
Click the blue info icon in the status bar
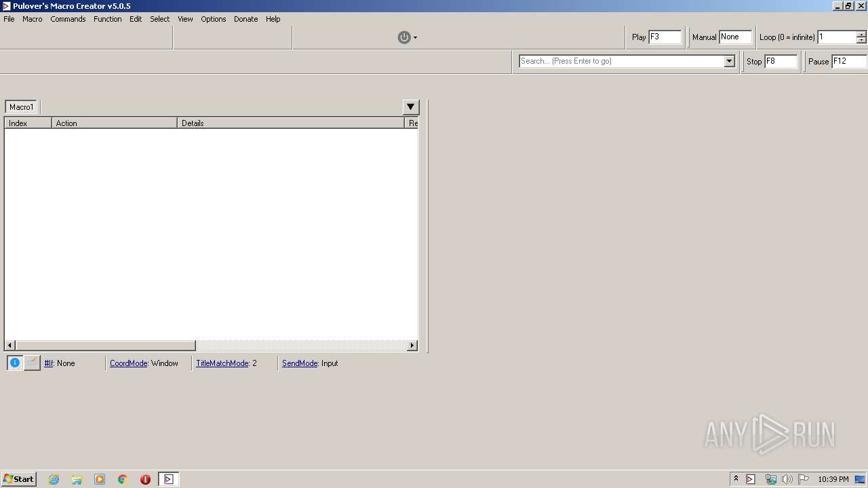click(x=15, y=363)
